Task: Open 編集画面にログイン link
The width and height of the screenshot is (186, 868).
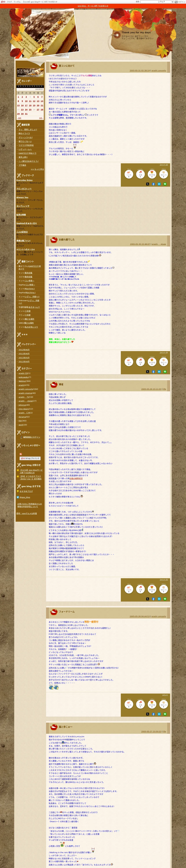Action: (x=32, y=437)
